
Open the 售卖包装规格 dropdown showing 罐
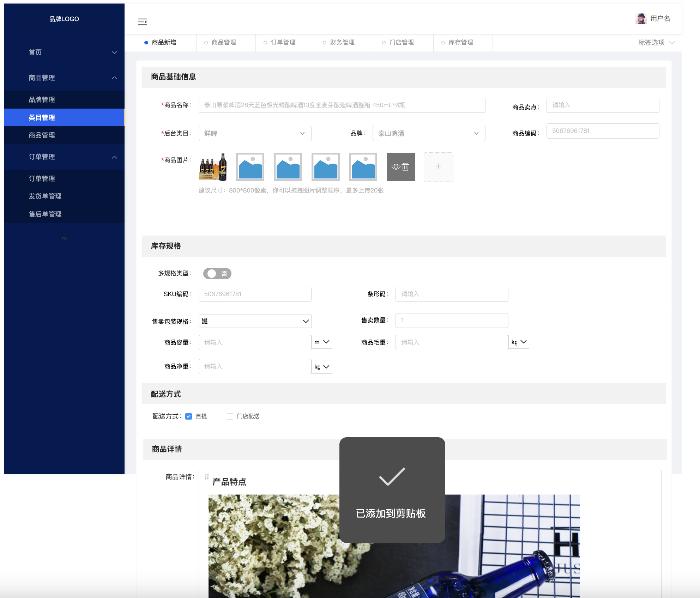255,321
